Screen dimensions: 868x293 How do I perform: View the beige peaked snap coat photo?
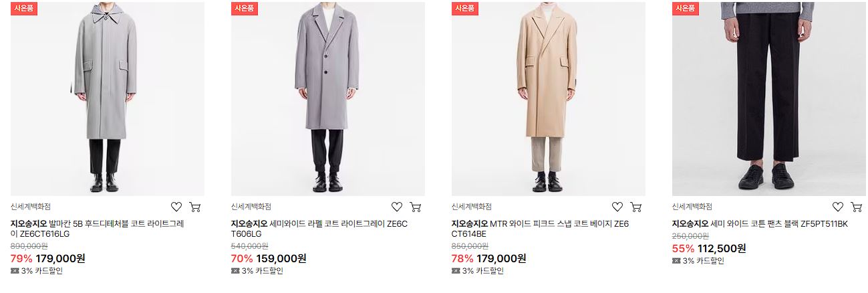pos(549,99)
